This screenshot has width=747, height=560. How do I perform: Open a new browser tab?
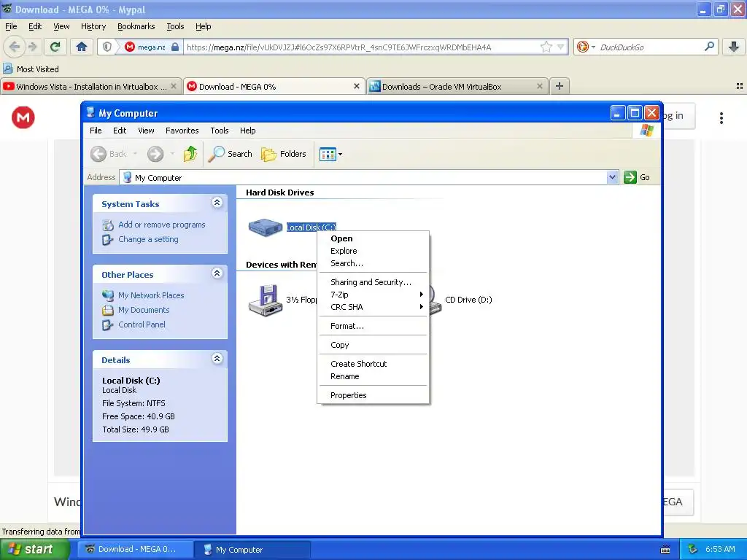560,86
